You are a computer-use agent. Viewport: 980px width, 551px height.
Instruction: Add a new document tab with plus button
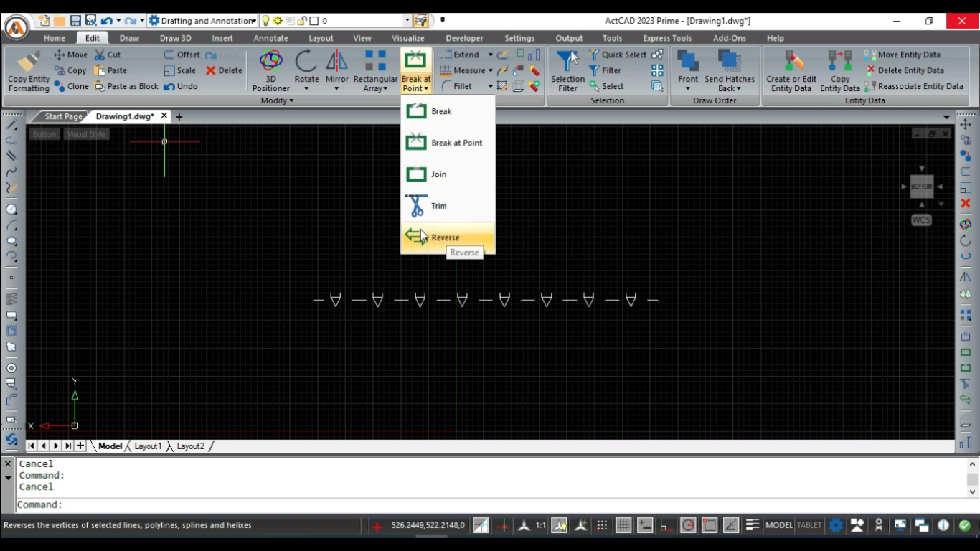pyautogui.click(x=179, y=116)
